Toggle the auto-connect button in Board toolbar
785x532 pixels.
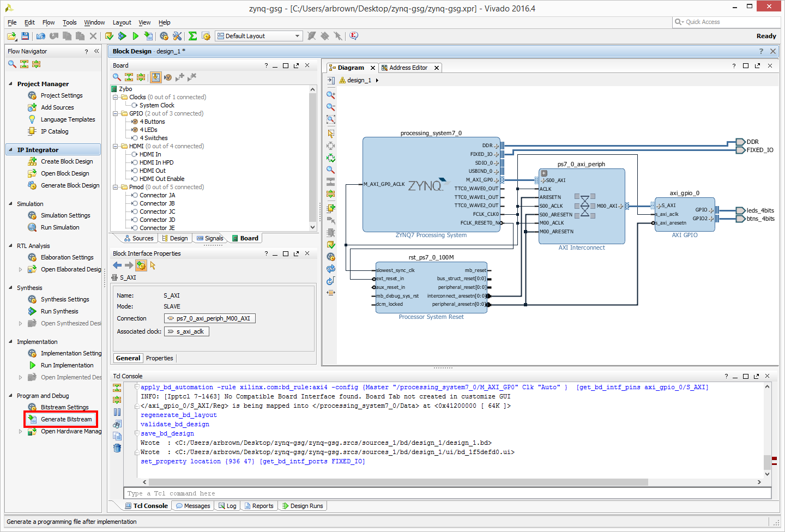[156, 77]
